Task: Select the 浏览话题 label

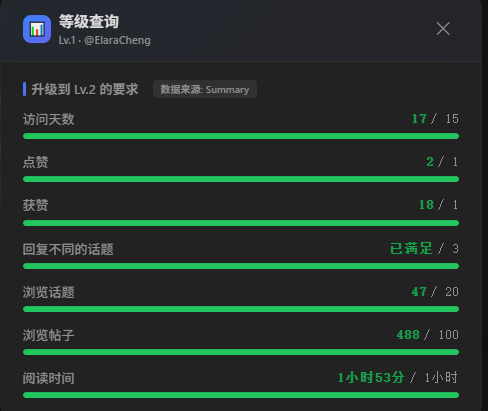Action: click(49, 292)
